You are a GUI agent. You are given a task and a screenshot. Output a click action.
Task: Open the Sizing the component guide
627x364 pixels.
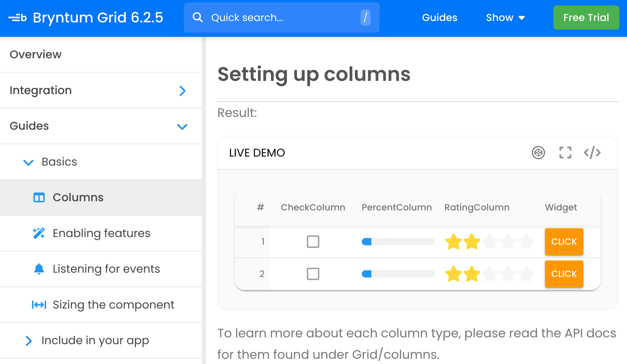(101, 304)
